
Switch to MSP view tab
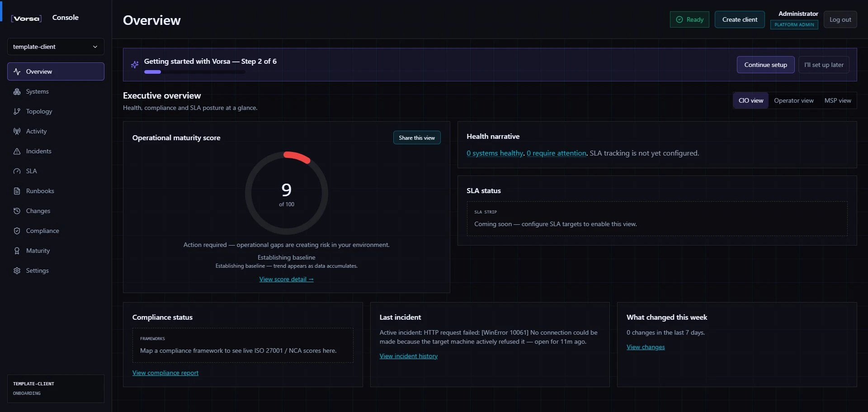point(837,100)
